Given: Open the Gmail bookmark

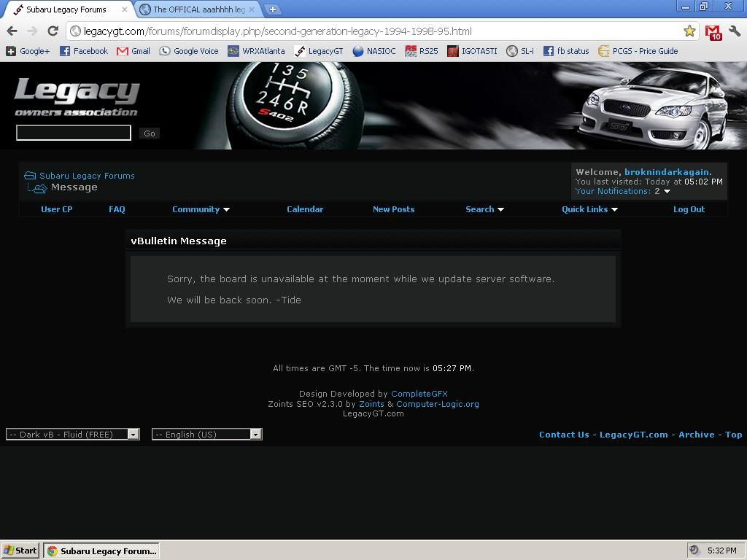Looking at the screenshot, I should coord(133,51).
